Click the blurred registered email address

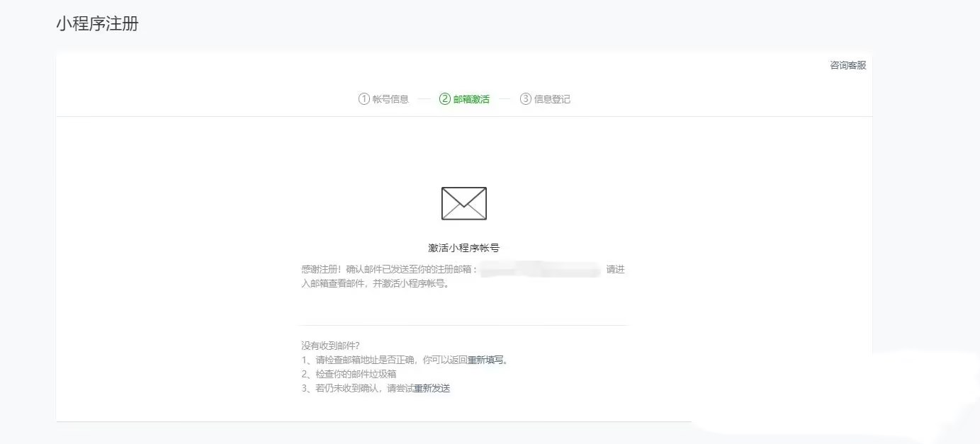coord(540,269)
